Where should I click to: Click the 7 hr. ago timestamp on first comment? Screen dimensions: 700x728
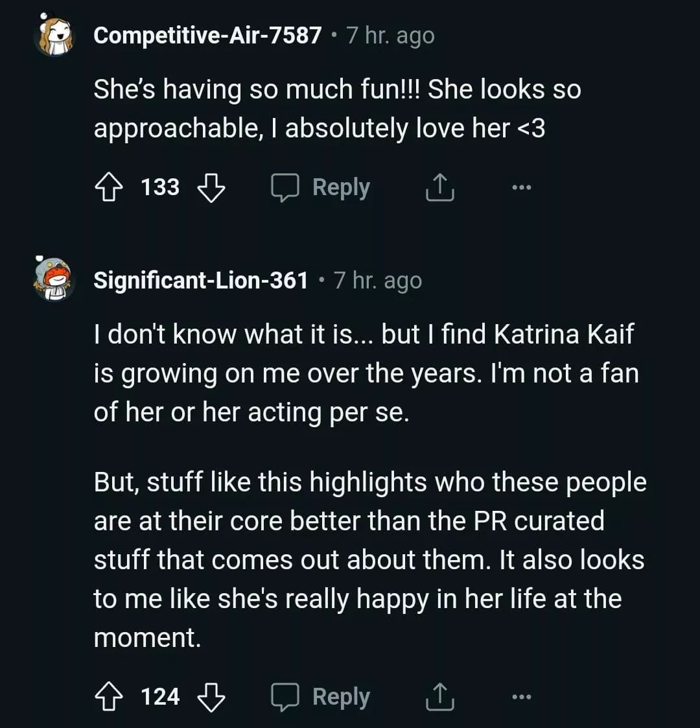390,35
